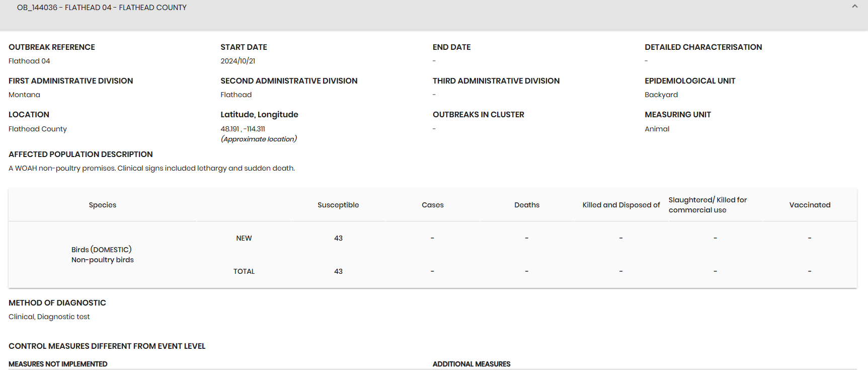Select the start date value 2024/10/21

[238, 61]
